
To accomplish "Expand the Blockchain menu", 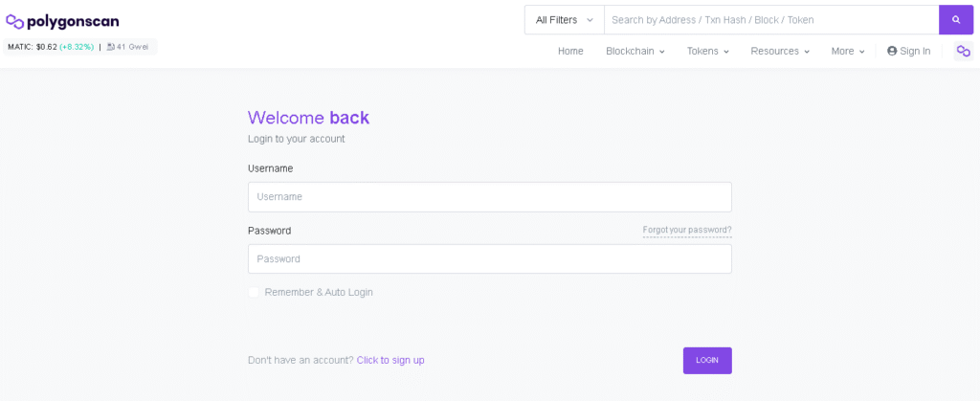I will (635, 52).
